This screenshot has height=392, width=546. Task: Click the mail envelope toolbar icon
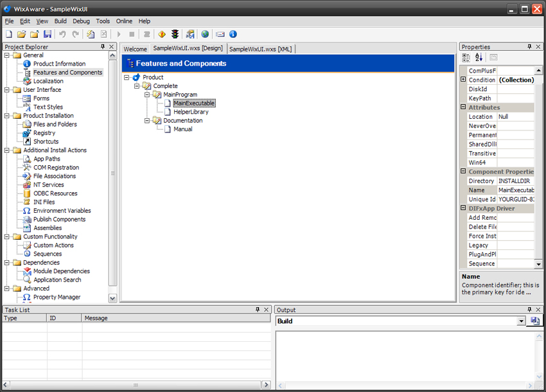(x=220, y=34)
